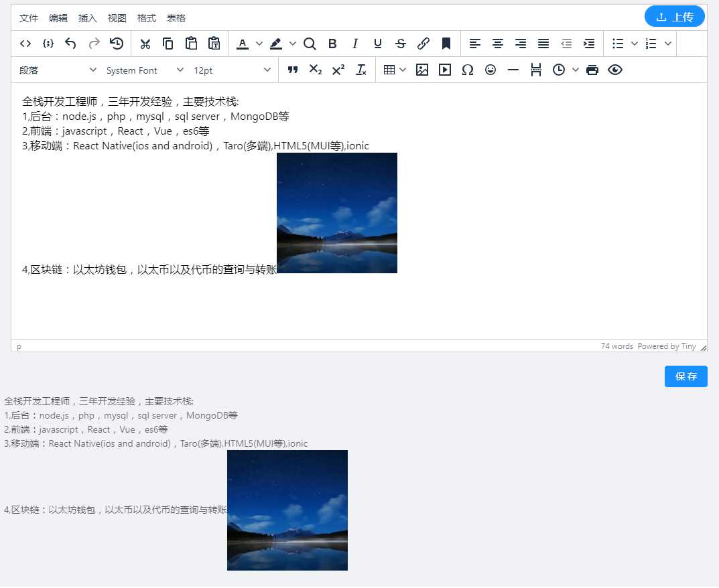Open the 表格 menu
719x588 pixels.
click(x=176, y=18)
